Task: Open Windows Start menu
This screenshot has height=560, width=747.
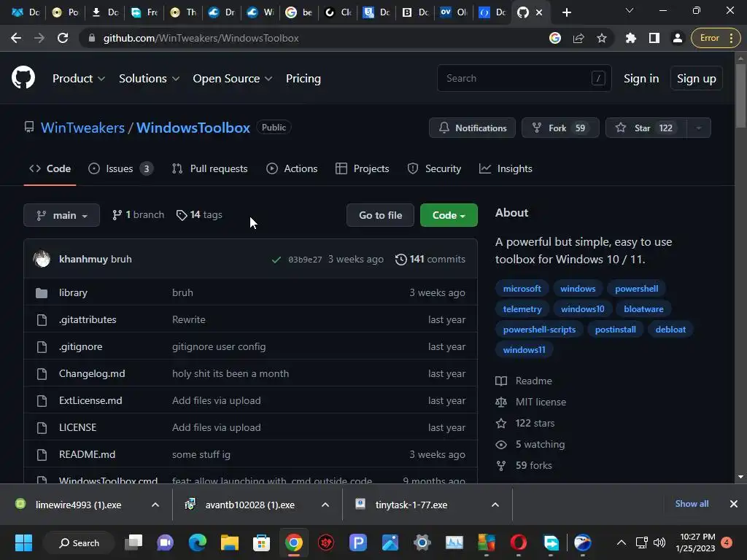Action: pyautogui.click(x=23, y=542)
